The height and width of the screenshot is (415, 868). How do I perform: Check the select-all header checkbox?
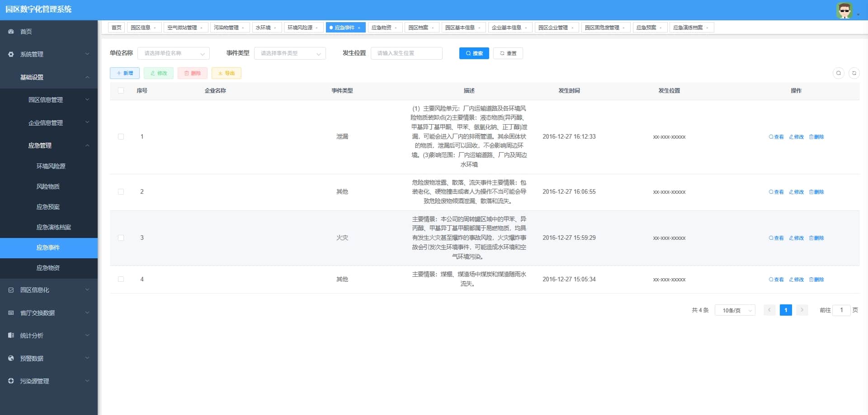pyautogui.click(x=121, y=91)
